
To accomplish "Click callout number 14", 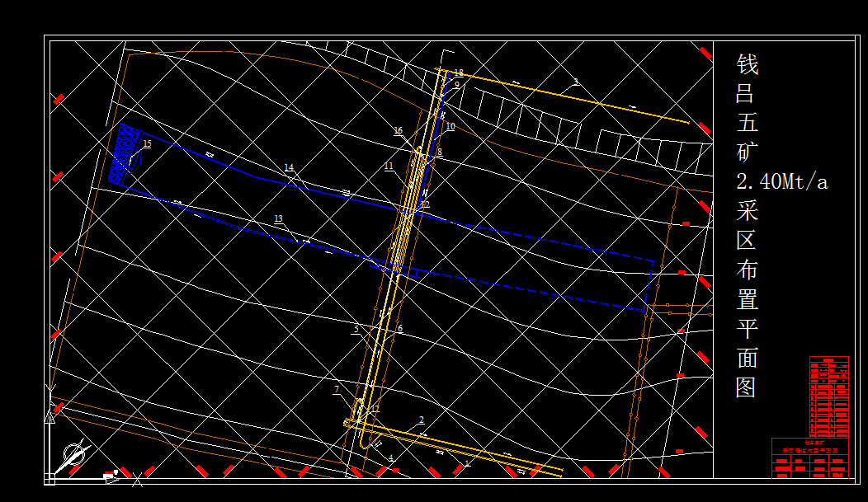I will (x=289, y=167).
